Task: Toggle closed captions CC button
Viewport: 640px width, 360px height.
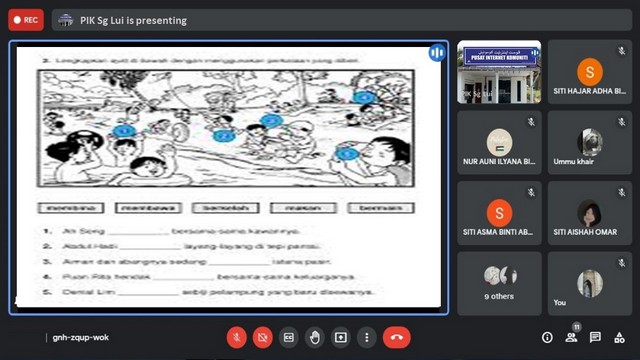Action: tap(289, 338)
